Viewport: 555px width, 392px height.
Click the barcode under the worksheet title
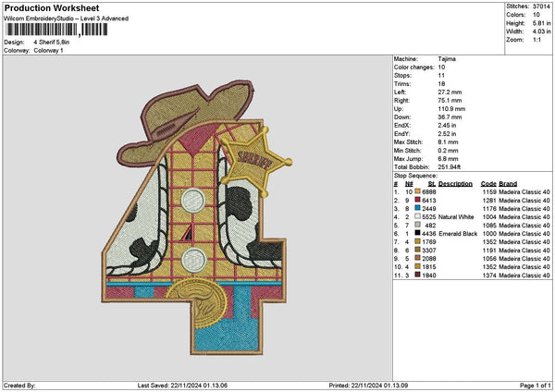56,30
